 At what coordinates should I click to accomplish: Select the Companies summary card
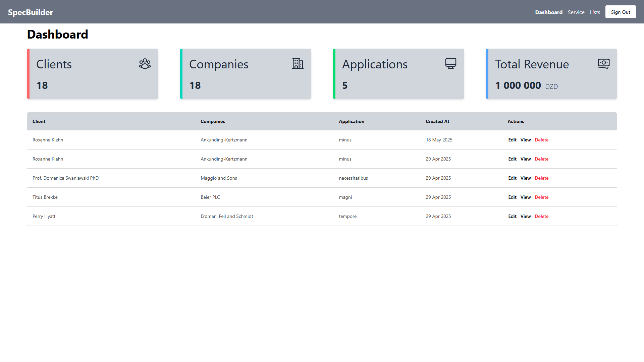(x=246, y=74)
